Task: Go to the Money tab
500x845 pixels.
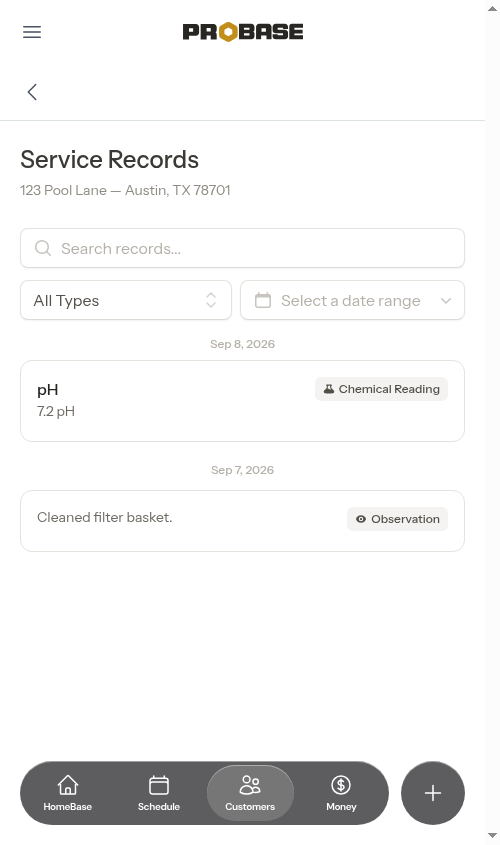Action: pos(341,793)
